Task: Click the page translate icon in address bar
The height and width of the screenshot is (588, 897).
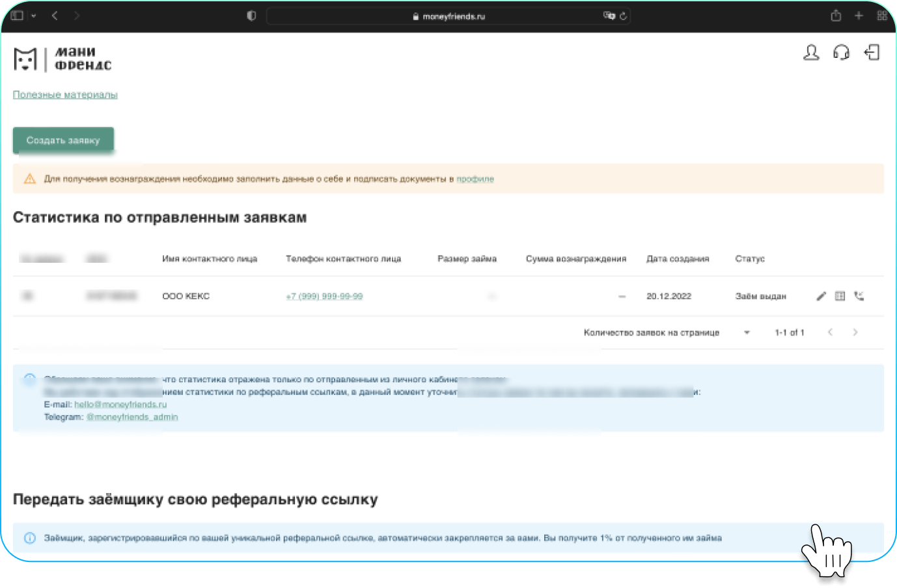Action: 609,16
